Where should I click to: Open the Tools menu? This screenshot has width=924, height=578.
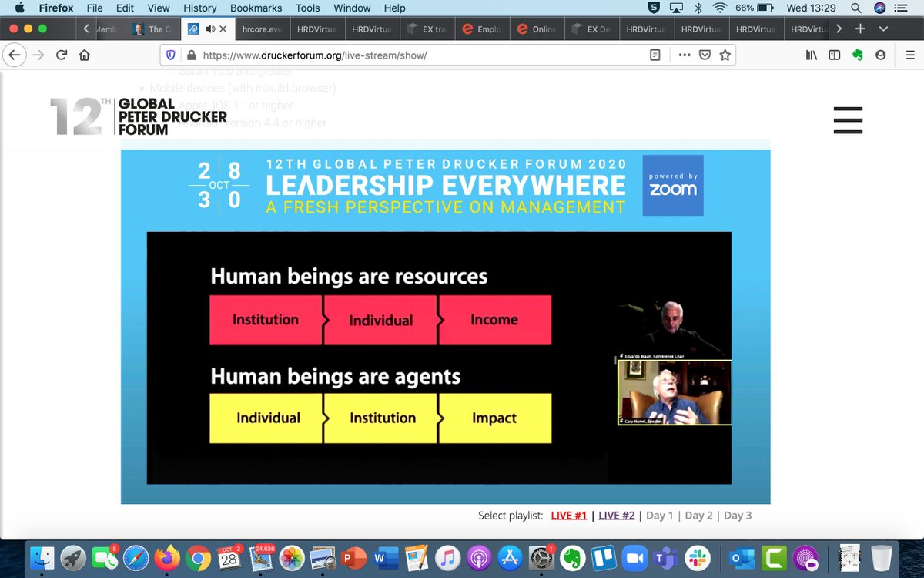pyautogui.click(x=308, y=8)
